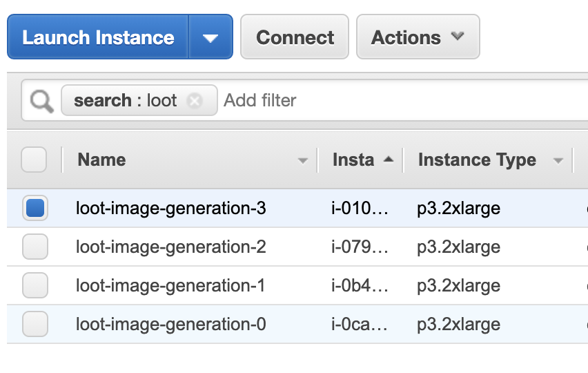Click p3.2xlarge in the loot-image-generation-1 row
Screen dimensions: 588x373
(458, 285)
